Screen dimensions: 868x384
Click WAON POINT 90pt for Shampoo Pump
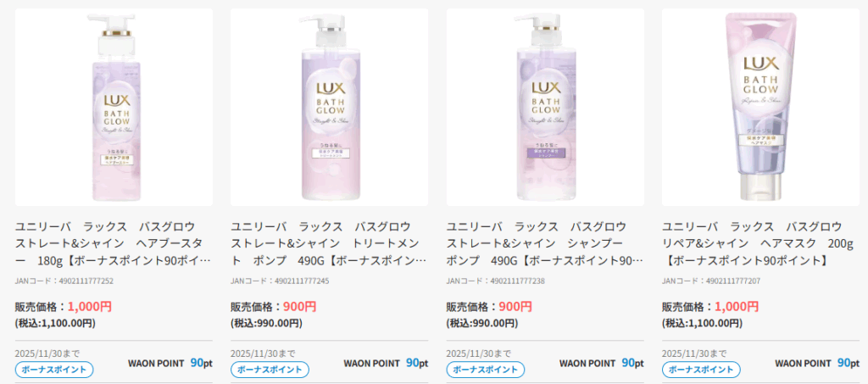602,363
